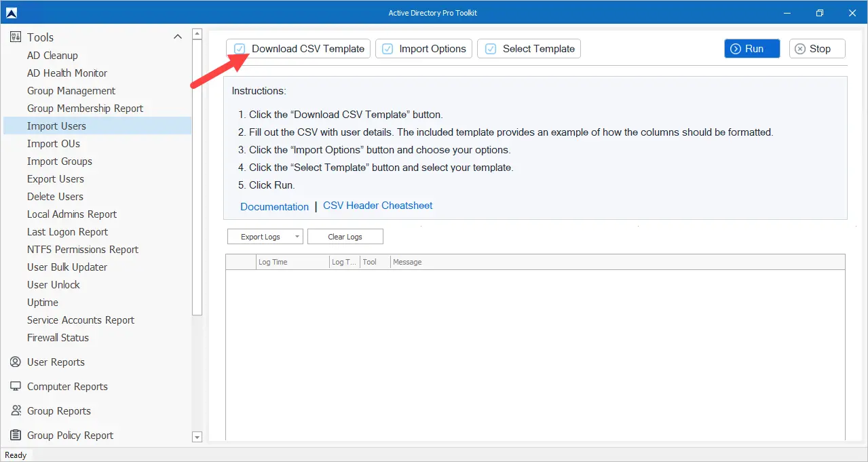This screenshot has height=462, width=868.
Task: Open the CSV Header Cheatsheet link
Action: coord(377,206)
